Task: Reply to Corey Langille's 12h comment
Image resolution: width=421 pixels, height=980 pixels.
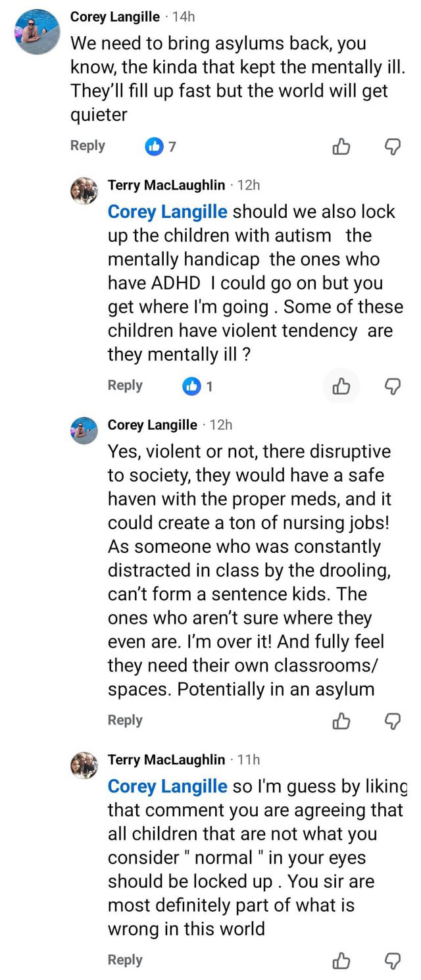Action: (125, 720)
